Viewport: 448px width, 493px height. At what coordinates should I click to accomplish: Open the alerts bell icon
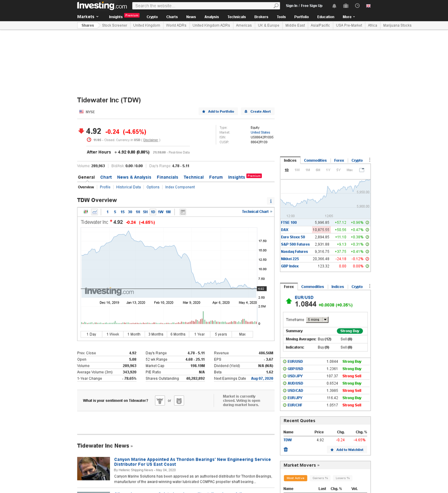334,6
